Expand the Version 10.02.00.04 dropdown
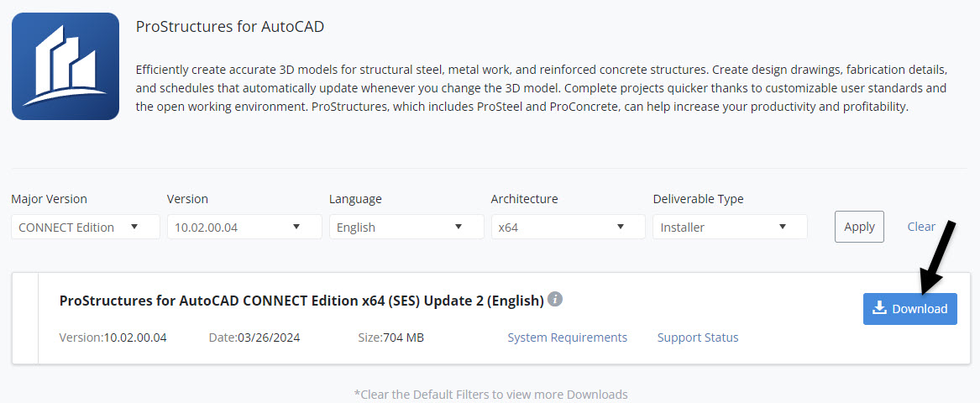Viewport: 980px width, 403px height. [244, 227]
